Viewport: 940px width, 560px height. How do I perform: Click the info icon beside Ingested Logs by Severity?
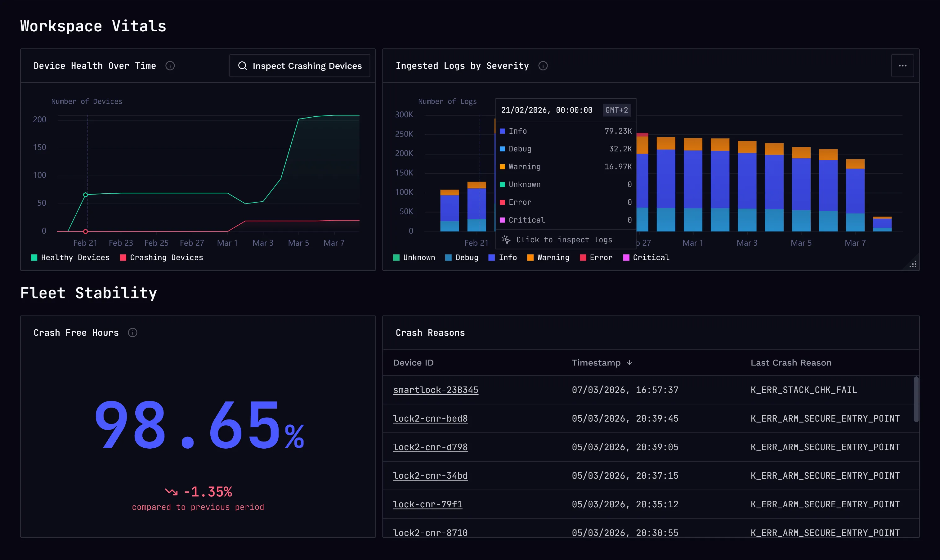(543, 66)
